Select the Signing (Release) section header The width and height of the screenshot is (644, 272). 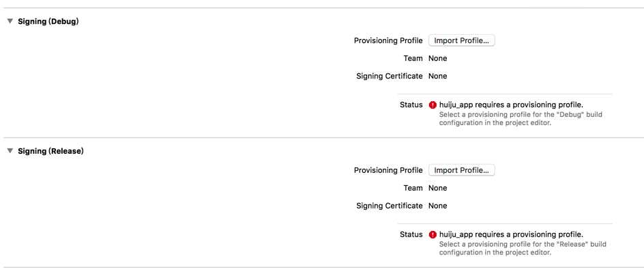click(50, 152)
